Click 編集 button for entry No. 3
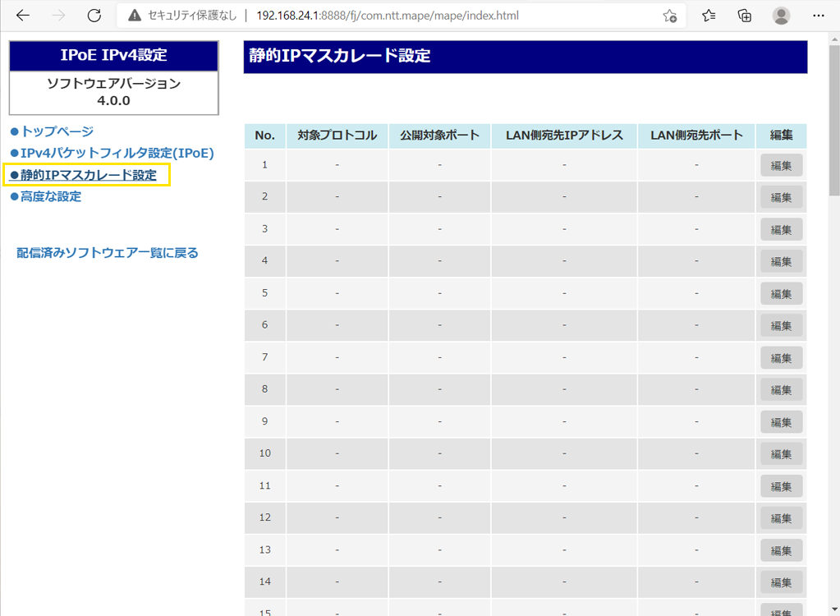 coord(781,229)
